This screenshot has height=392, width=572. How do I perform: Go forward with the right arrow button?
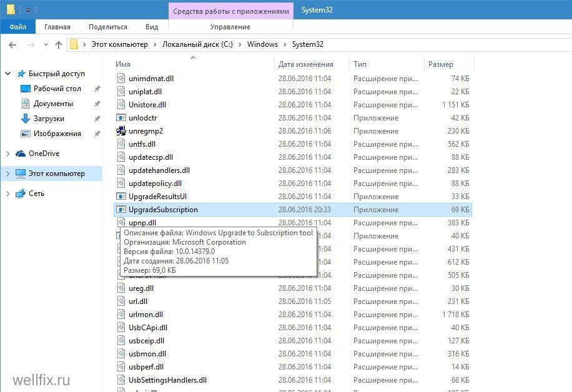(31, 45)
